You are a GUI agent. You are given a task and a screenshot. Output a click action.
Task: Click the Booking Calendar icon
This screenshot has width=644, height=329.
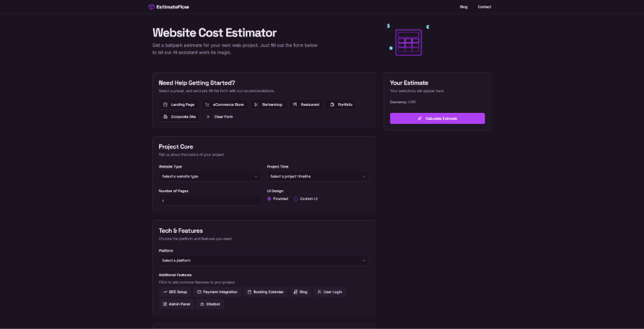coord(249,292)
